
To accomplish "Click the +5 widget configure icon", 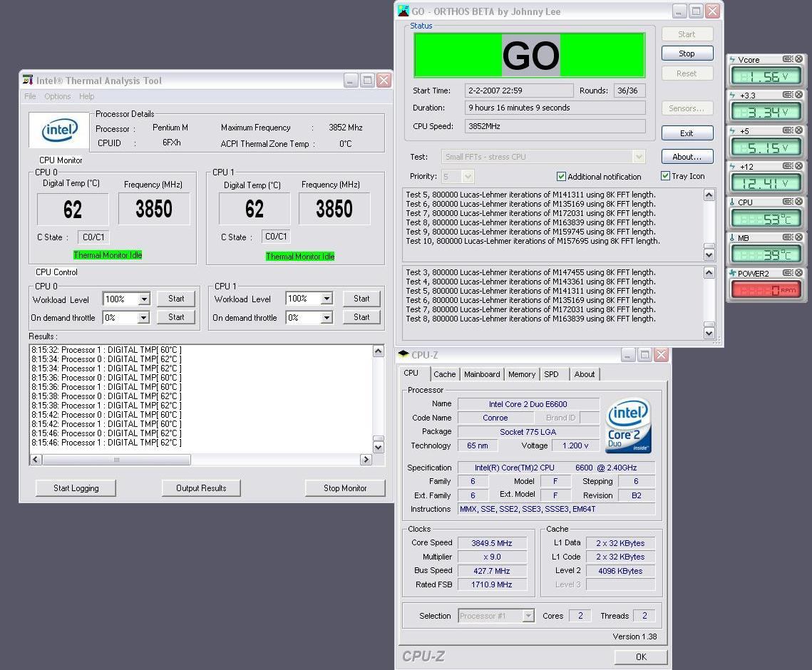I will coord(788,130).
